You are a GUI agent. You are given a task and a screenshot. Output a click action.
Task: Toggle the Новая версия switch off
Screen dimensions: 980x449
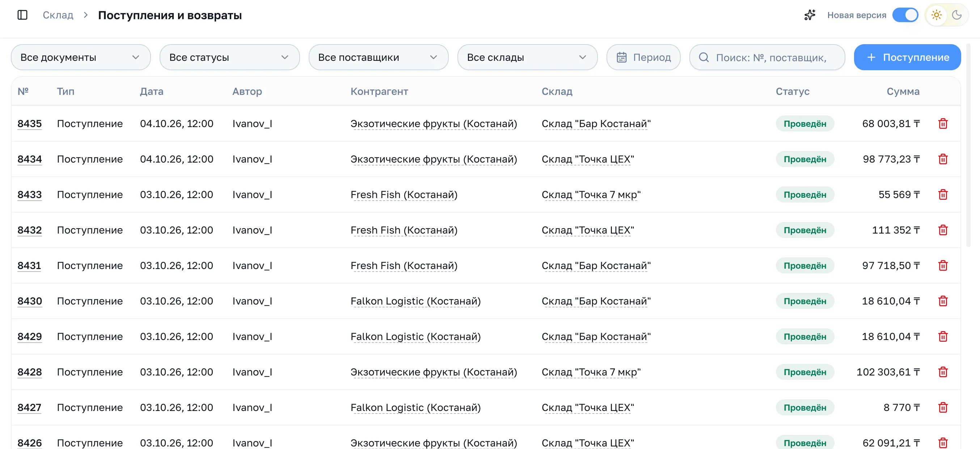click(905, 15)
